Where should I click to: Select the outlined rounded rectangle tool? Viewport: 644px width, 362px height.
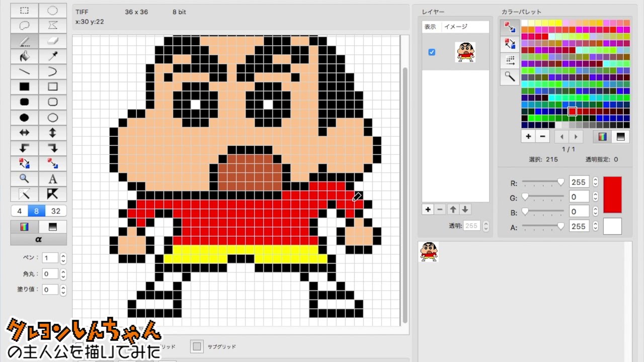click(52, 102)
